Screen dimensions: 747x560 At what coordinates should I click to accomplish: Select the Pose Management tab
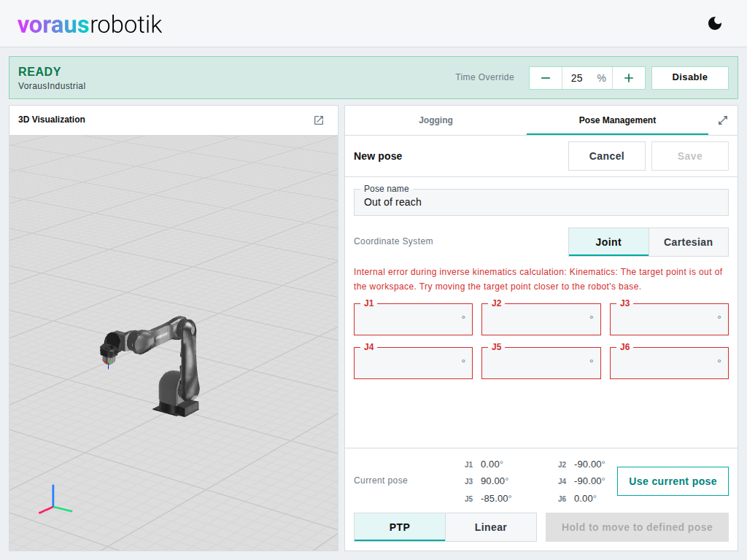617,120
